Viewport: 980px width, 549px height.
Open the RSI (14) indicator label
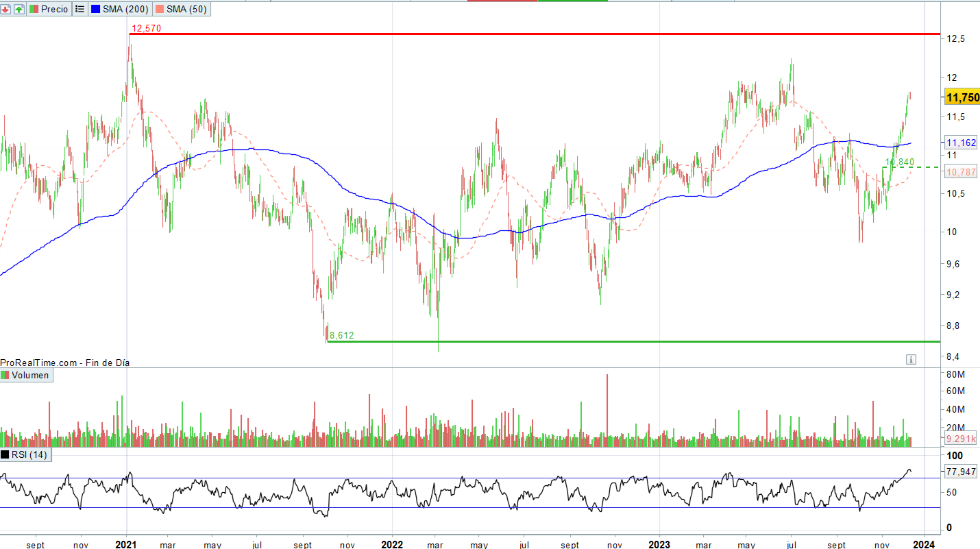29,454
